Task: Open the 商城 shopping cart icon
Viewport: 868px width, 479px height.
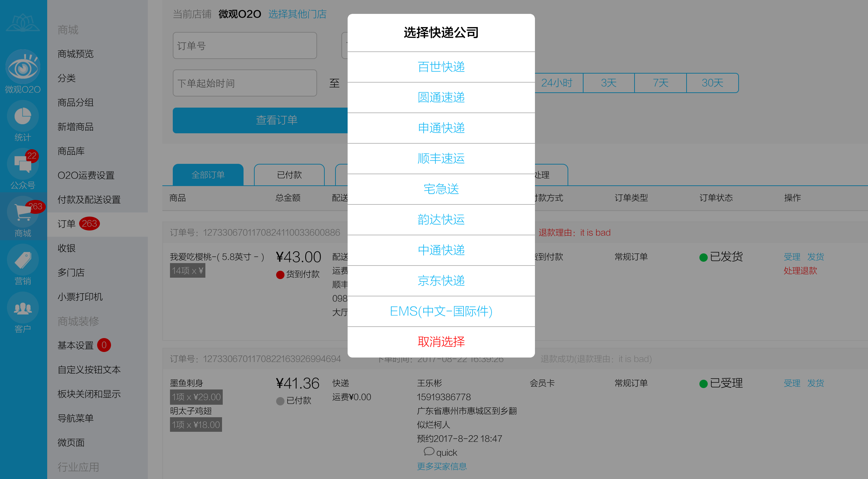Action: tap(23, 212)
